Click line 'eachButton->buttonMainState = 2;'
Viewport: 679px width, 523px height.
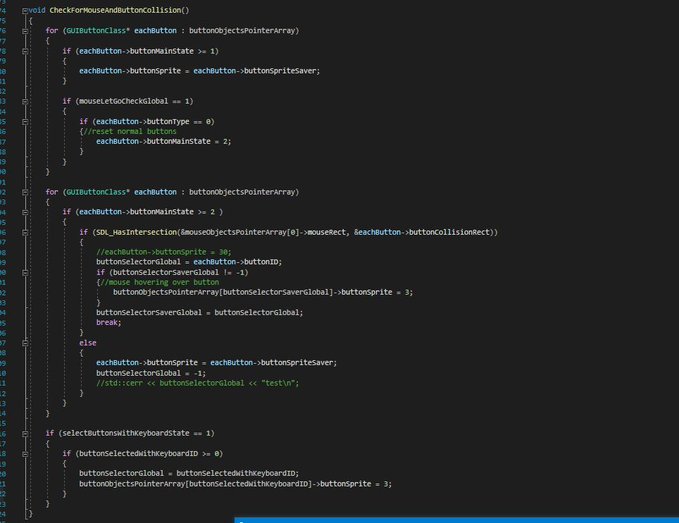pos(164,141)
